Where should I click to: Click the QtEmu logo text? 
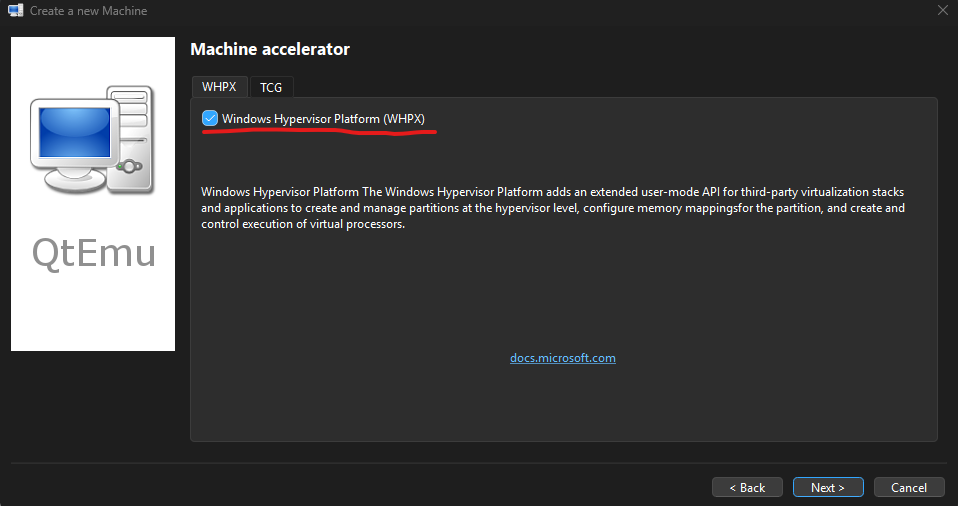(93, 253)
